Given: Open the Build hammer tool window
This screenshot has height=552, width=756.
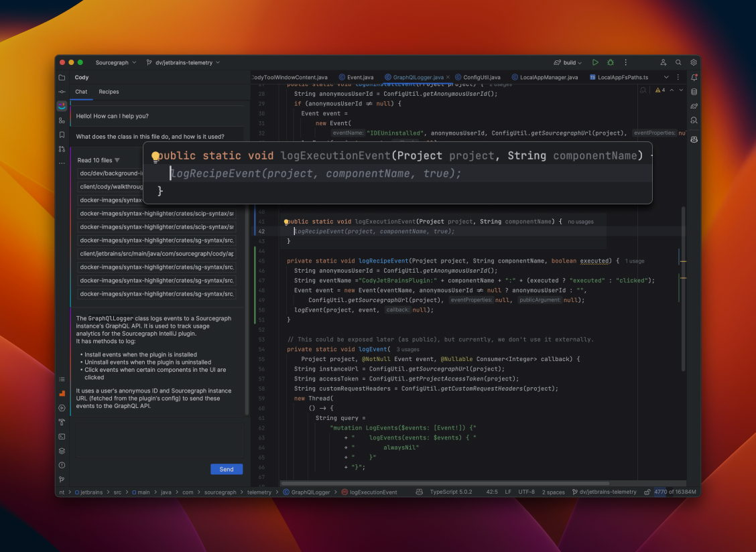Looking at the screenshot, I should (62, 422).
